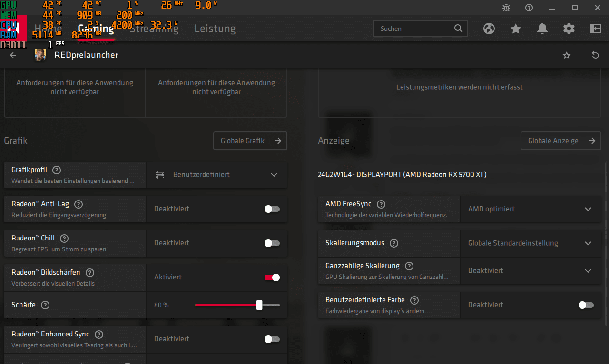Viewport: 609px width, 364px height.
Task: Click the 80 % sharpness value
Action: (161, 305)
